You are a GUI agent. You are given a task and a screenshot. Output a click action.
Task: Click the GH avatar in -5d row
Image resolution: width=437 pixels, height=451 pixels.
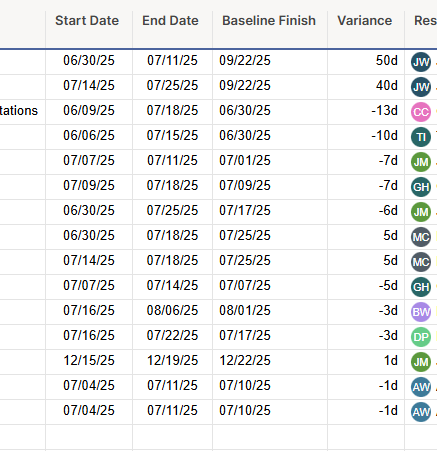coord(421,287)
